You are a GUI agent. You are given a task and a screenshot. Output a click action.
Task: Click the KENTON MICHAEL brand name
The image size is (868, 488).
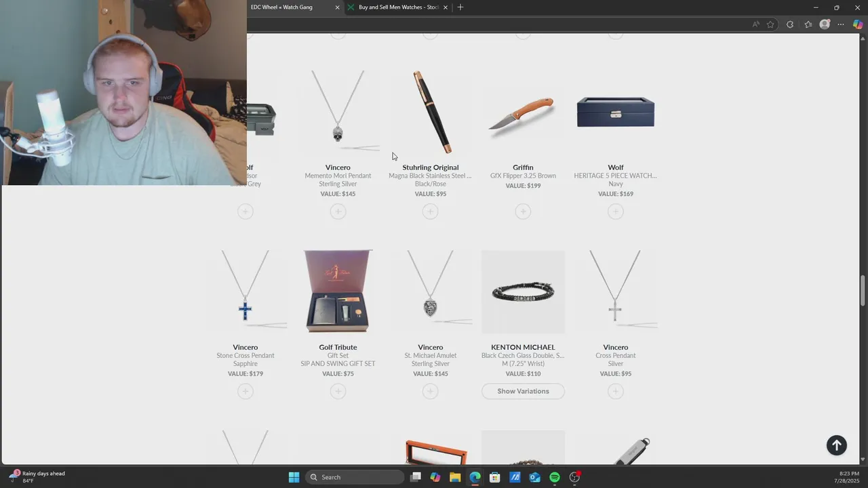pyautogui.click(x=523, y=347)
